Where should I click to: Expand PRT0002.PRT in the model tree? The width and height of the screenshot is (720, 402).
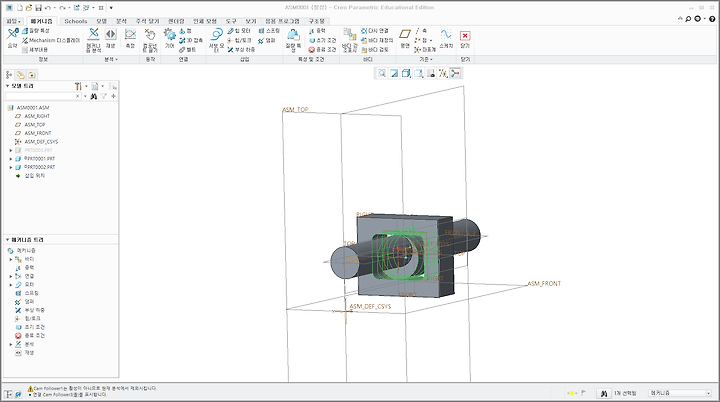[11, 168]
